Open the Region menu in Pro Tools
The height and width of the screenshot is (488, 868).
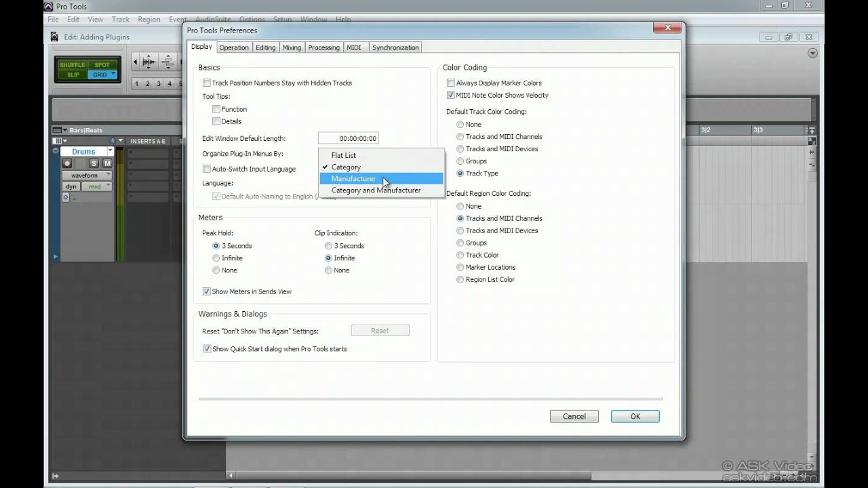(x=149, y=20)
